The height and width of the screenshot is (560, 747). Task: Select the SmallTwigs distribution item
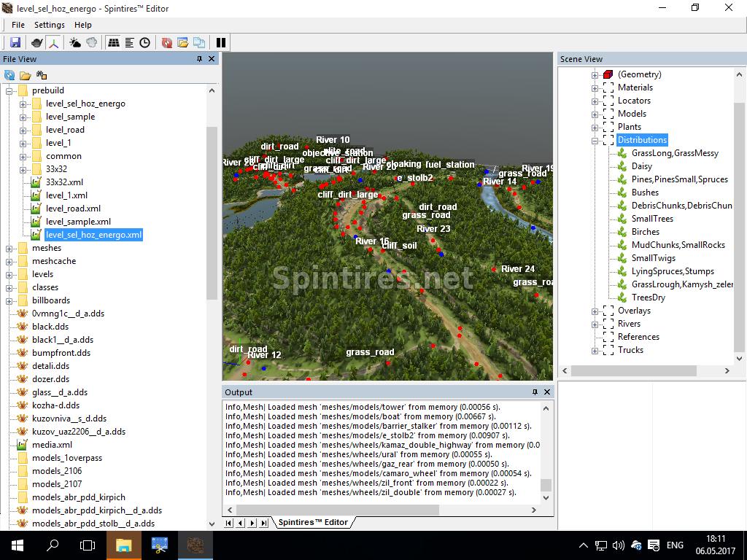click(653, 258)
